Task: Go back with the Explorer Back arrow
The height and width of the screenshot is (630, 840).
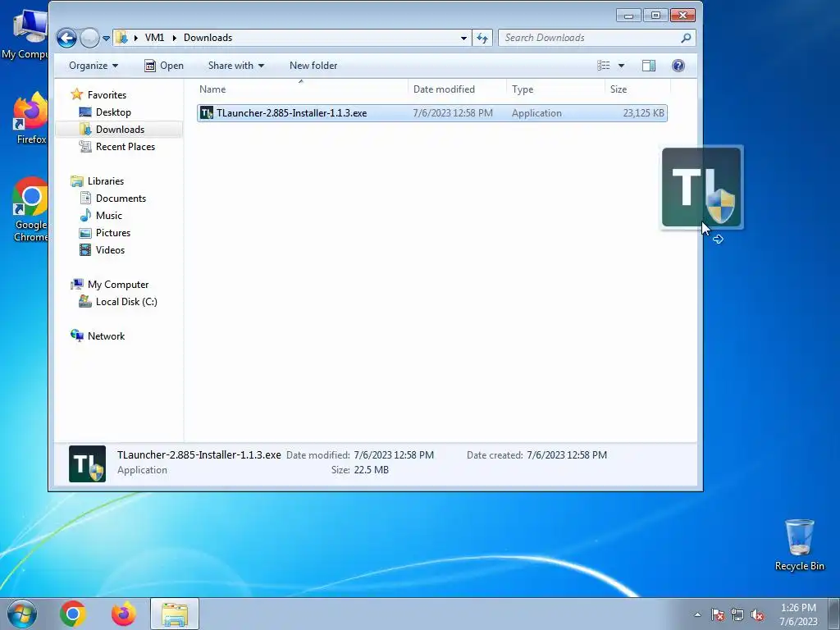Action: click(66, 38)
